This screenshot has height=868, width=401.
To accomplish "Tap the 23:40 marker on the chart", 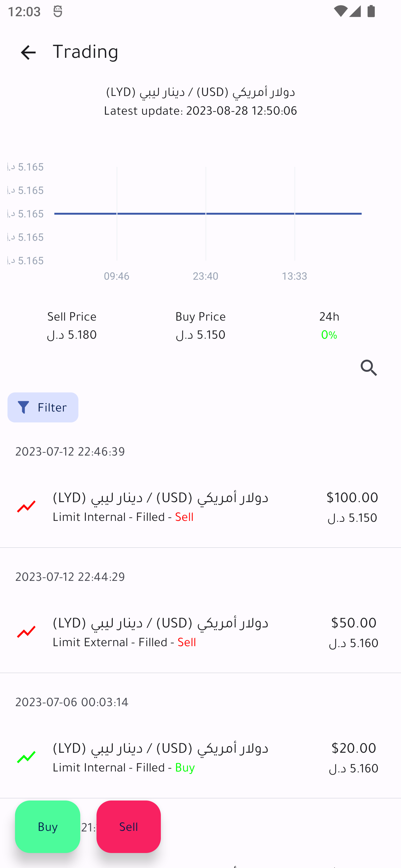I will [205, 276].
